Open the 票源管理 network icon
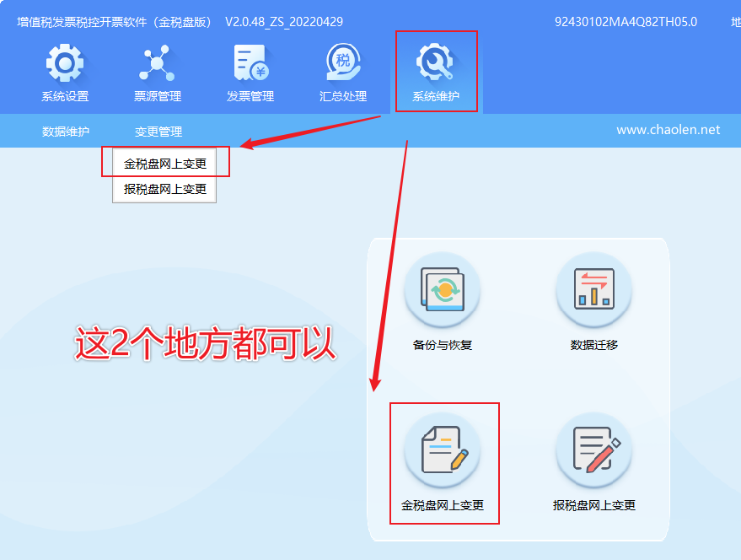The height and width of the screenshot is (560, 741). (x=157, y=63)
